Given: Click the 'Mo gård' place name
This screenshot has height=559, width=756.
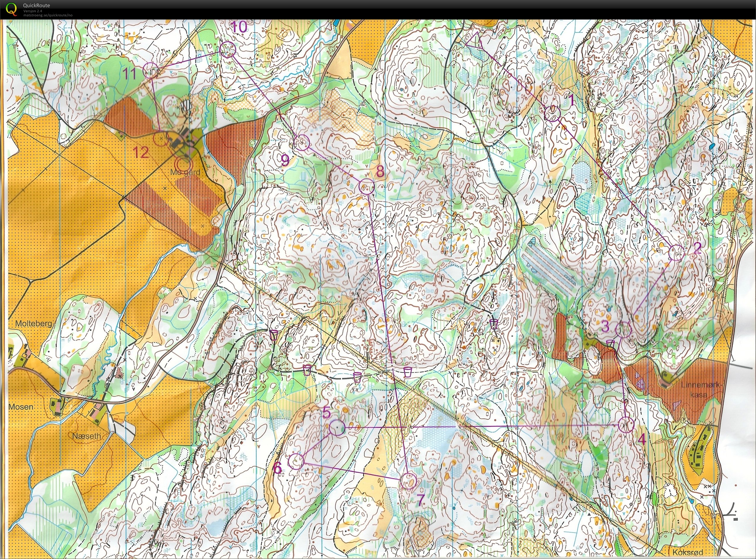Looking at the screenshot, I should [185, 172].
